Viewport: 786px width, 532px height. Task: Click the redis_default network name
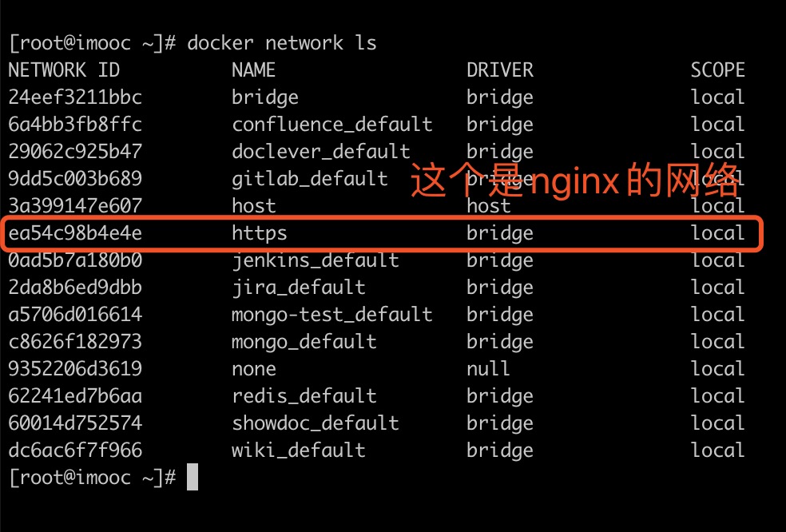pos(304,396)
